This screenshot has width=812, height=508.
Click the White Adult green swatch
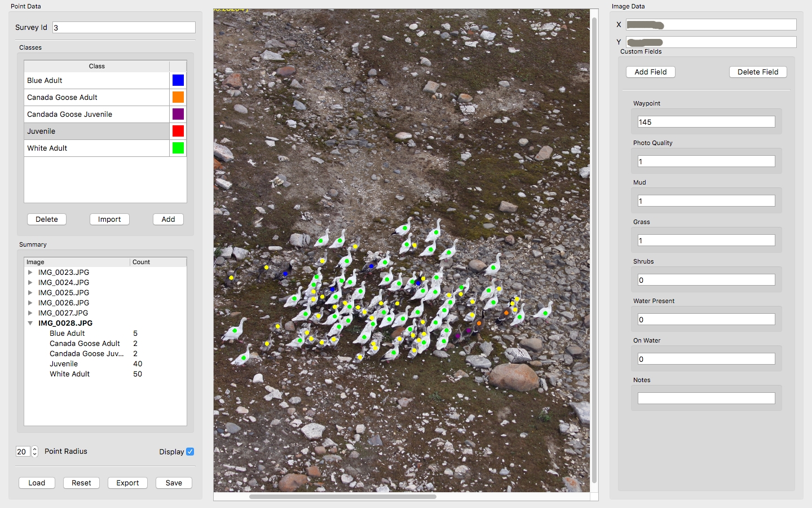(x=178, y=148)
